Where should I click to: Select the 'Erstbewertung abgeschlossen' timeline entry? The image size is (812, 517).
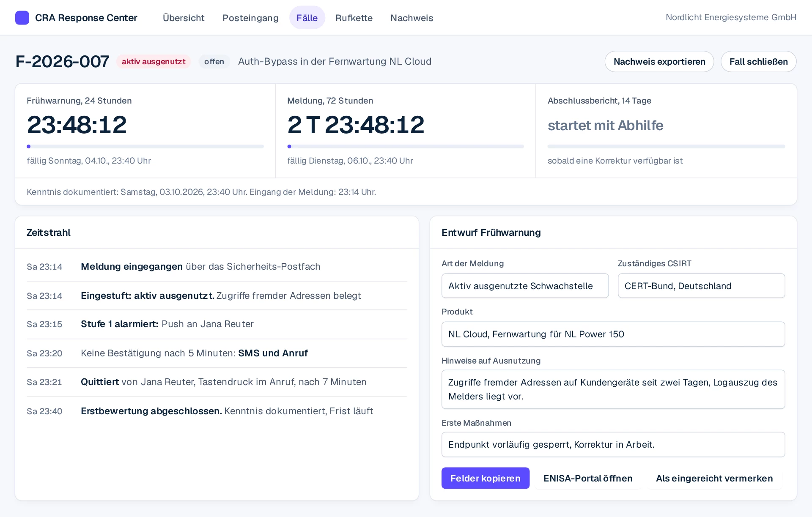[x=217, y=411]
